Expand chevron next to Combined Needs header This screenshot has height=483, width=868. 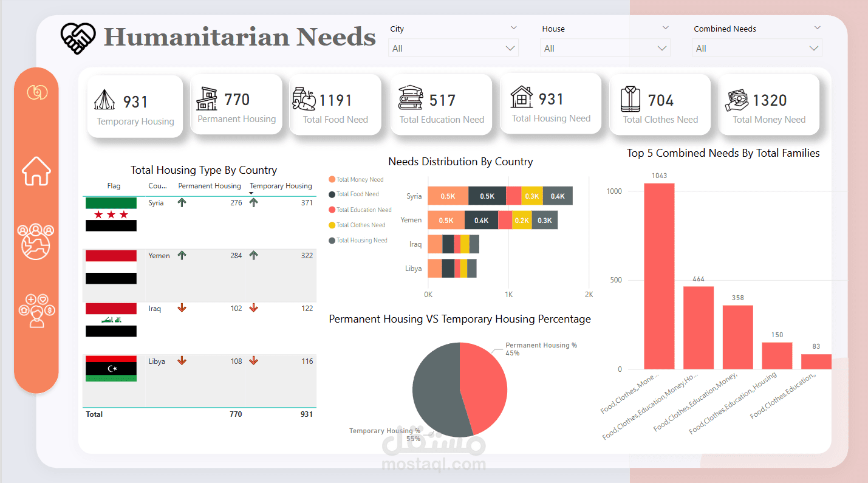818,28
